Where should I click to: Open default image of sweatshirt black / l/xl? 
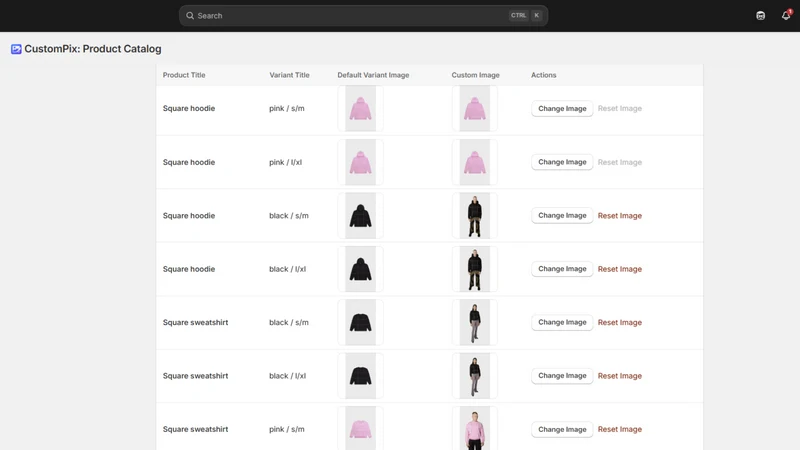[360, 376]
